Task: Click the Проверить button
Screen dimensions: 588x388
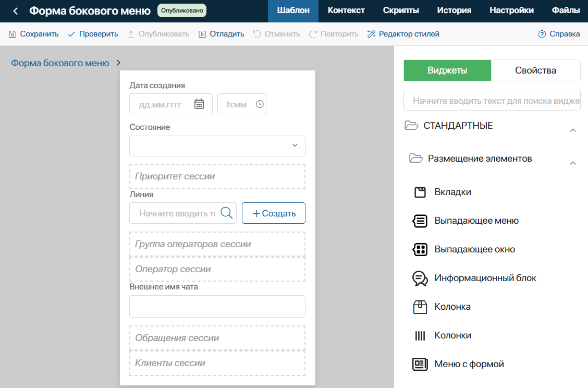Action: pos(93,34)
